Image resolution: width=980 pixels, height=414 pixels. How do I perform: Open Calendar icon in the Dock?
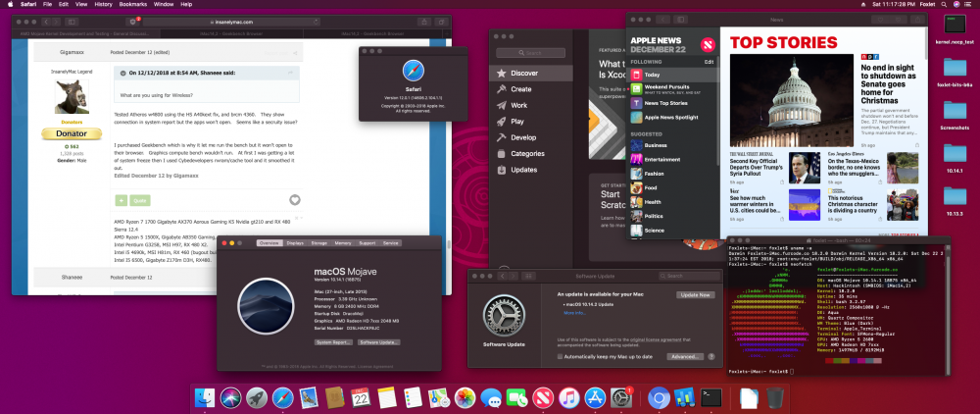click(362, 397)
